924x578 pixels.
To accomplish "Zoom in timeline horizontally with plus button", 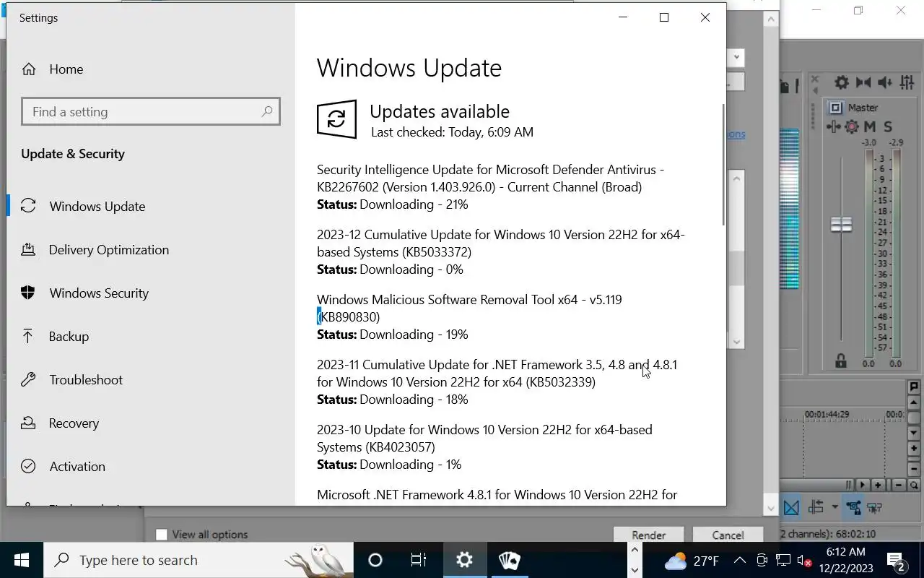I will 878,486.
